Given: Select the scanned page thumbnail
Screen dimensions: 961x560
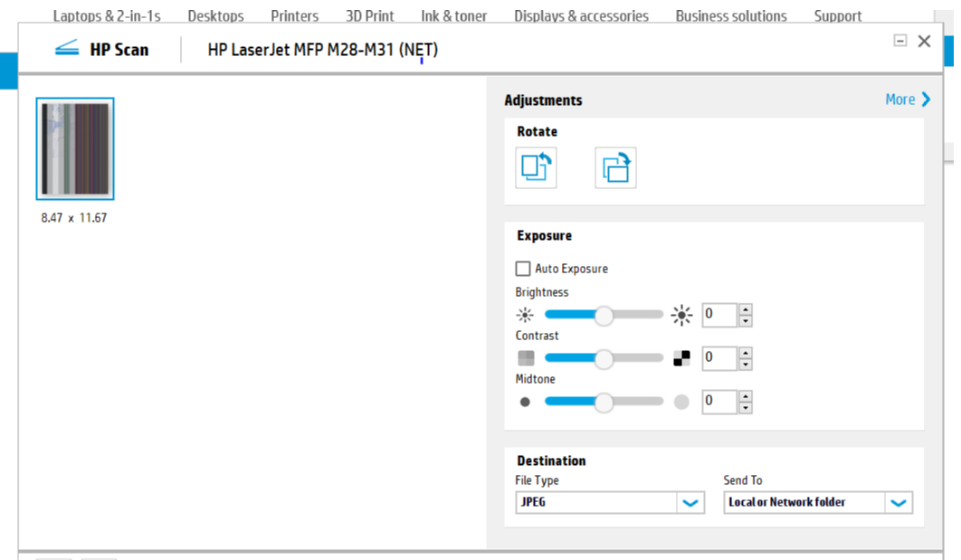Looking at the screenshot, I should tap(75, 149).
